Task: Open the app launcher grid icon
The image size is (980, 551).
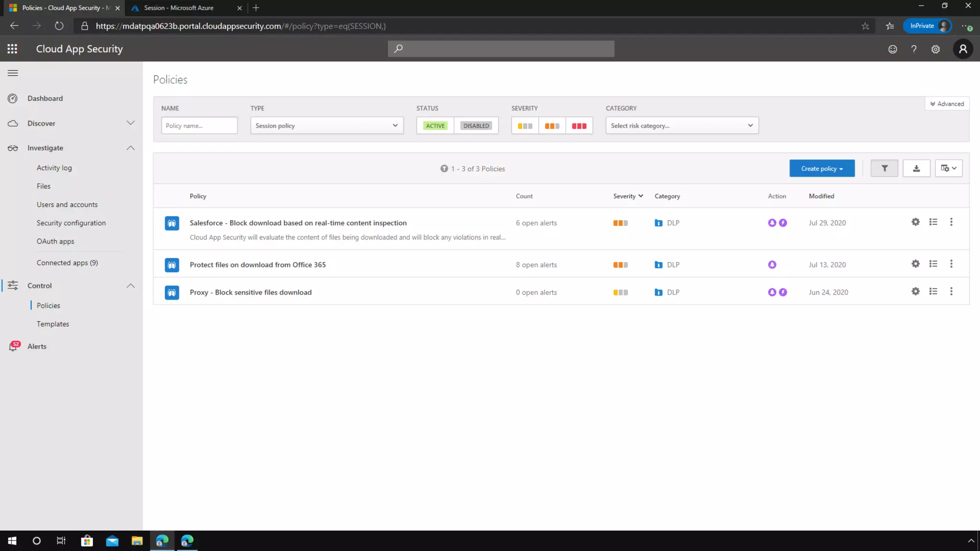Action: pos(12,49)
